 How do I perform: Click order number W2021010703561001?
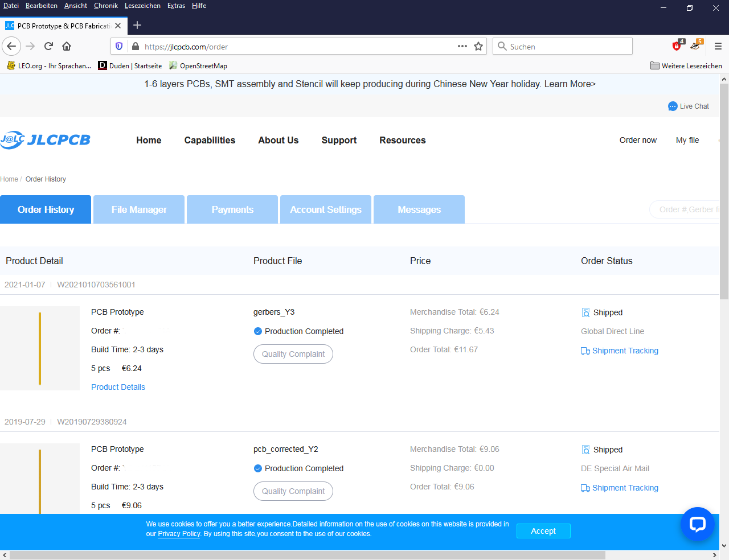click(x=96, y=285)
